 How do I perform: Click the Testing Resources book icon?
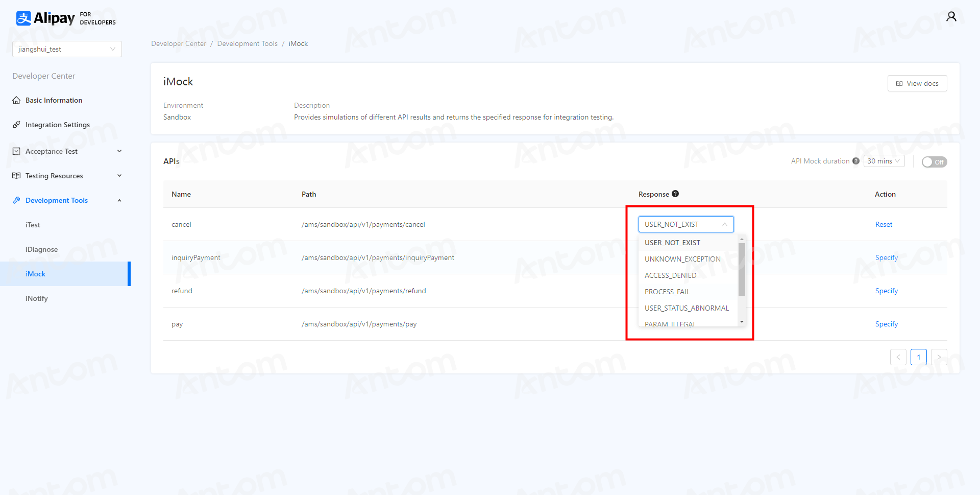coord(16,176)
